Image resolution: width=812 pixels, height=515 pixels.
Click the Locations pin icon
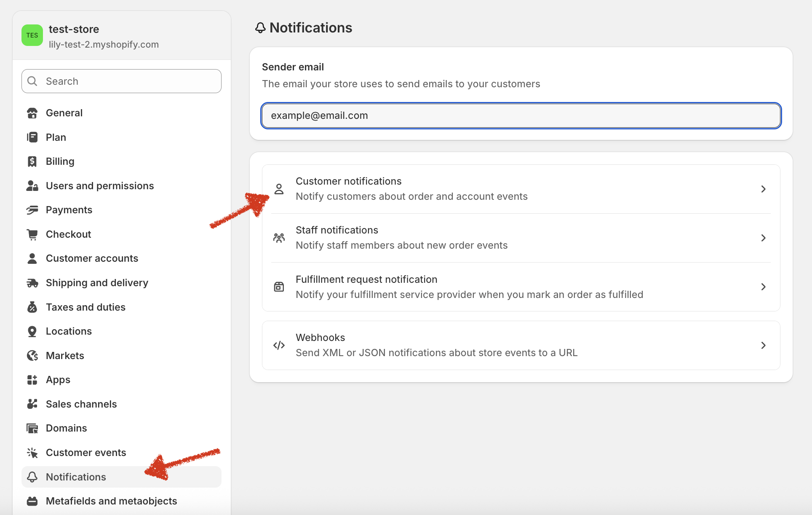tap(32, 331)
